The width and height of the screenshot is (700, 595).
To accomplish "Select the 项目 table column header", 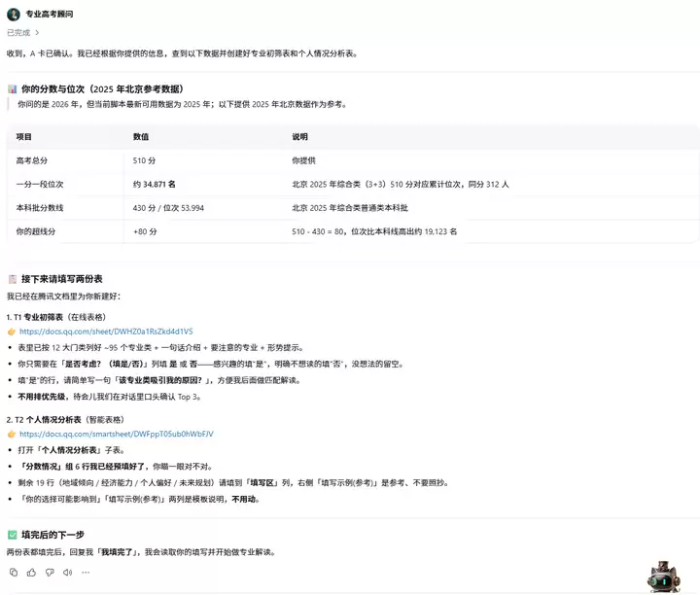I will click(24, 137).
